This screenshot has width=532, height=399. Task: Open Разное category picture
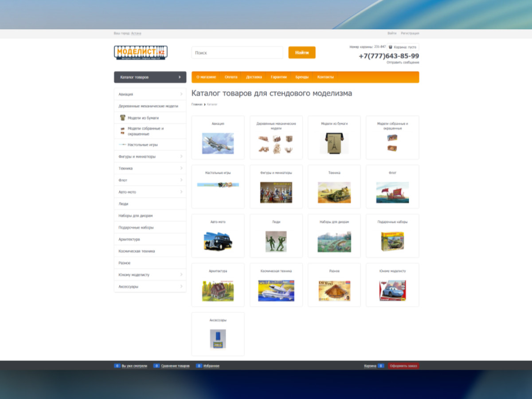pos(334,290)
